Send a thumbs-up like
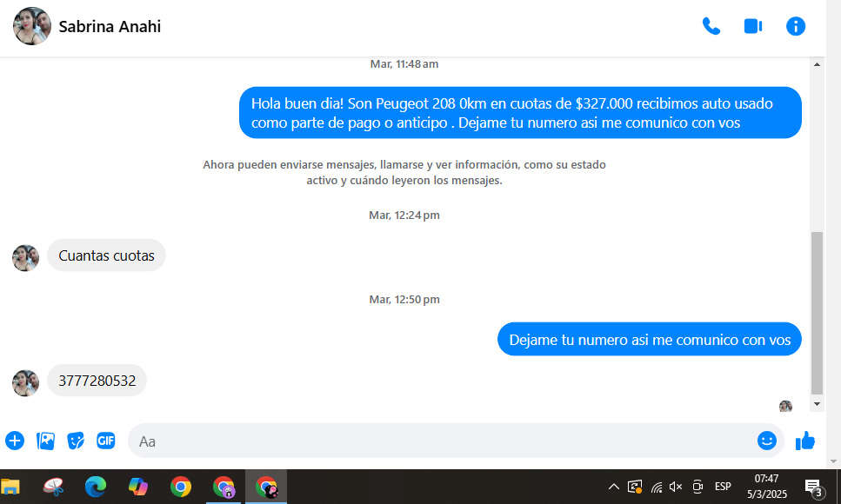841x504 pixels. pyautogui.click(x=805, y=441)
